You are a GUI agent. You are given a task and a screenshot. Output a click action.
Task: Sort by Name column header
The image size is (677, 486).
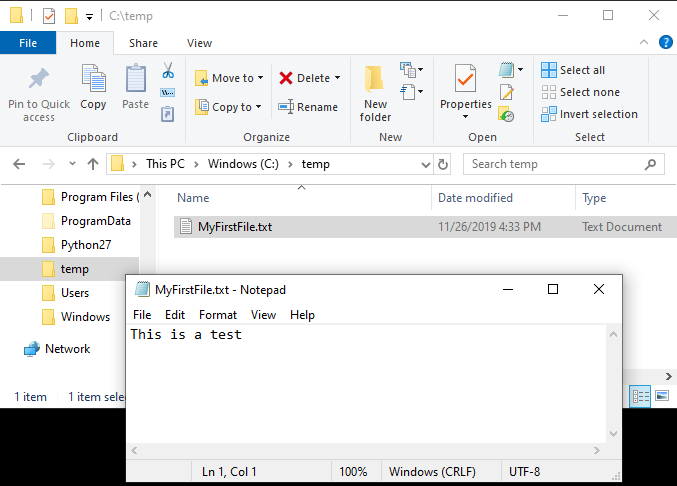(x=302, y=198)
